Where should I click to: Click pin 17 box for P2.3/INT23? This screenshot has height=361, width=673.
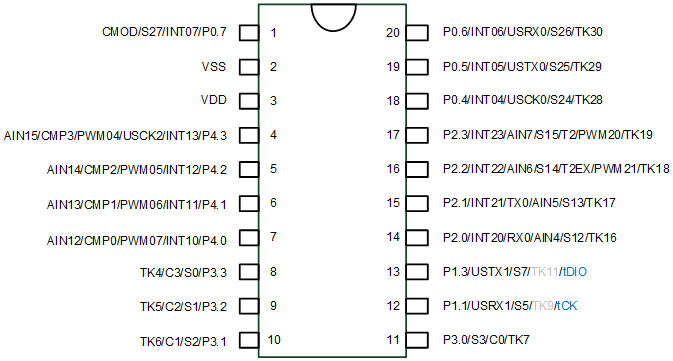pyautogui.click(x=417, y=135)
